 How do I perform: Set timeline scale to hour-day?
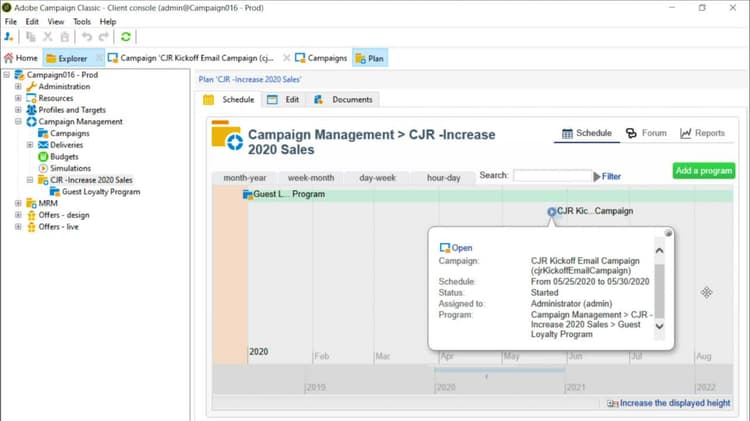coord(443,178)
